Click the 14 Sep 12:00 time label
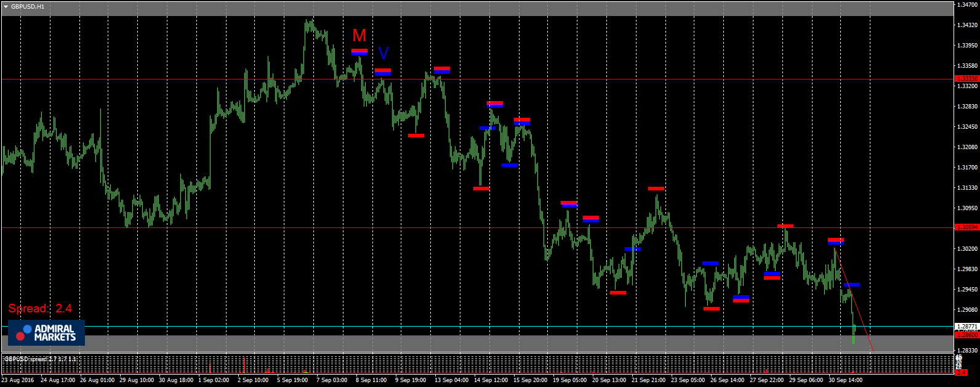Viewport: 980px width, 387px height. (491, 380)
